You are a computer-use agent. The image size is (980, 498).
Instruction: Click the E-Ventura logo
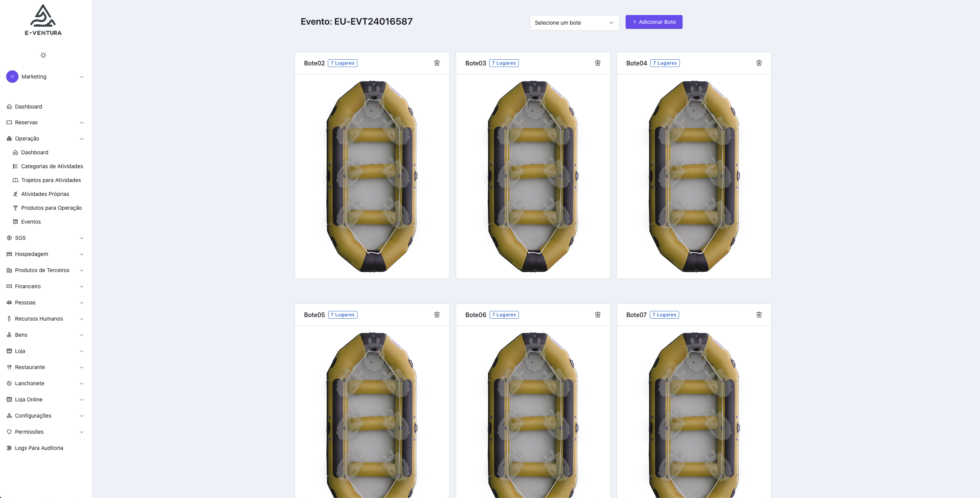(x=43, y=20)
